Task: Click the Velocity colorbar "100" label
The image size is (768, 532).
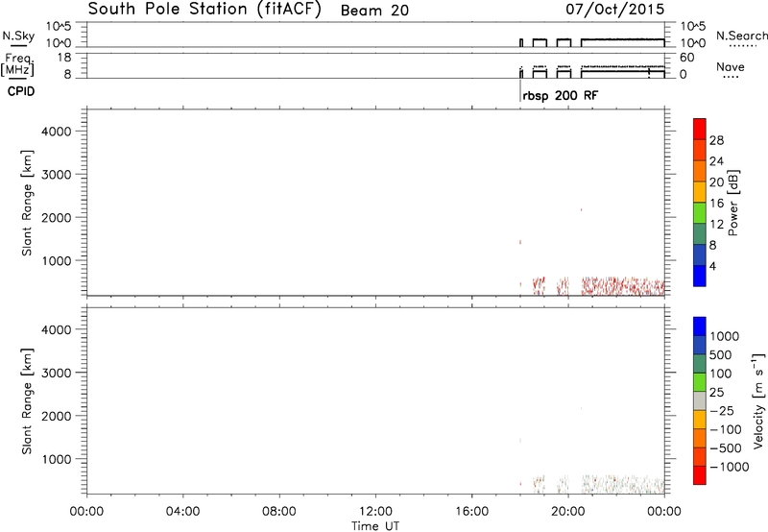Action: coord(720,374)
